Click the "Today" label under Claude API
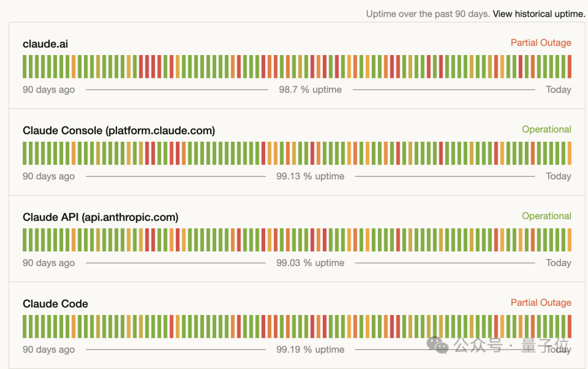The width and height of the screenshot is (588, 369). point(559,263)
